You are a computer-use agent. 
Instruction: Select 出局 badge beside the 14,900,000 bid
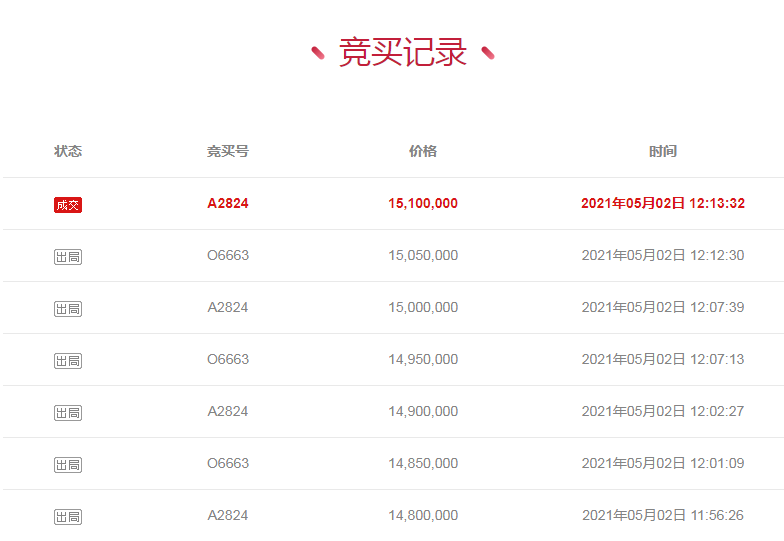68,413
